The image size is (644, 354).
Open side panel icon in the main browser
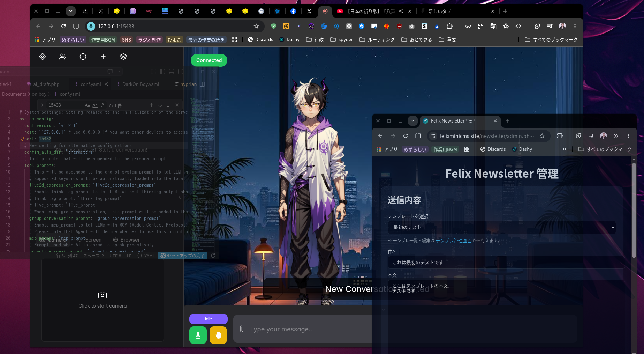point(76,26)
